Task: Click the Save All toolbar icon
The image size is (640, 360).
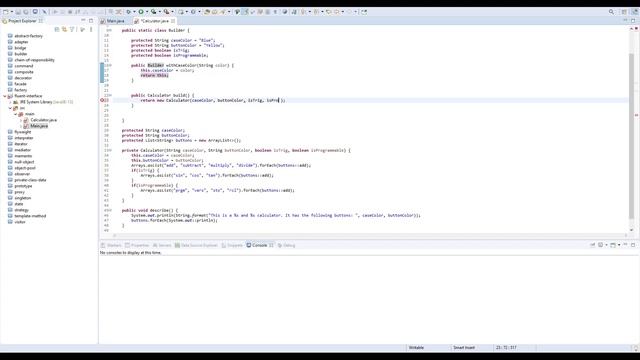Action: (x=26, y=12)
